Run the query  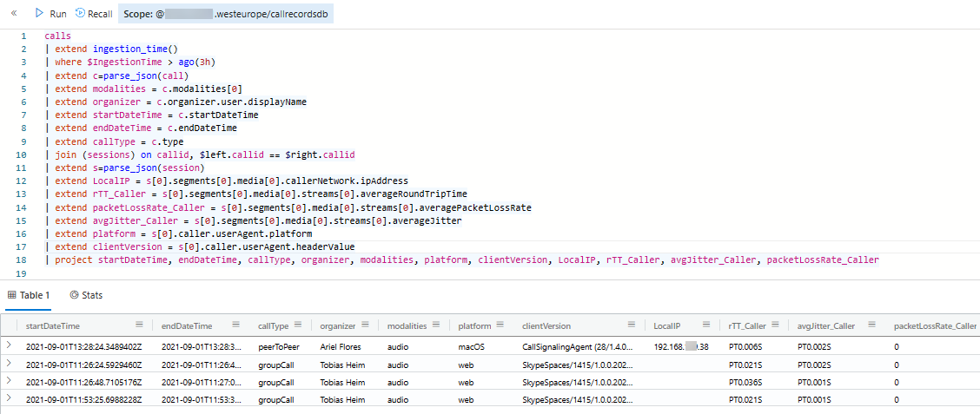click(51, 13)
